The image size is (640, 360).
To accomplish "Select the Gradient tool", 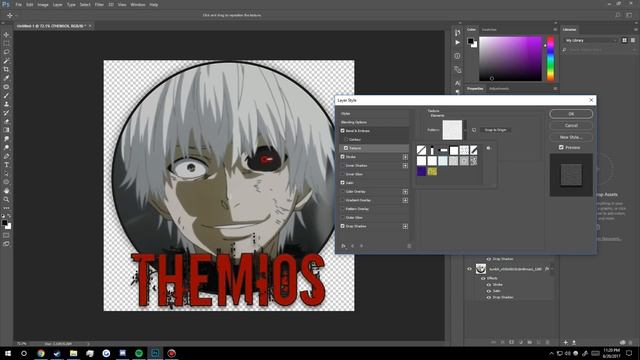I will coord(6,130).
